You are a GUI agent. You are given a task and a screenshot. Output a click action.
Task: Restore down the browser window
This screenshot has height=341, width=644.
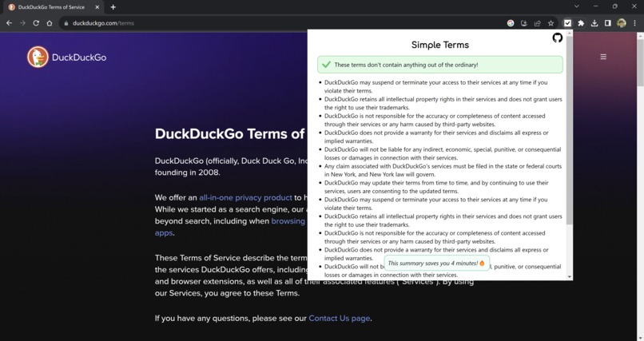pyautogui.click(x=615, y=6)
